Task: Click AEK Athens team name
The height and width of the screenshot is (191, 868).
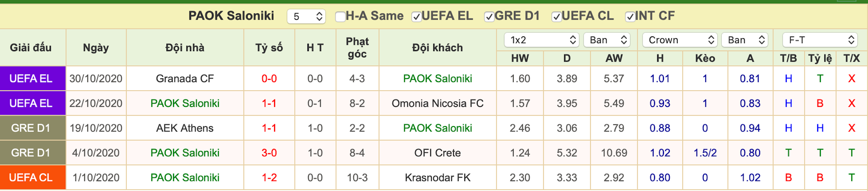Action: pos(185,128)
